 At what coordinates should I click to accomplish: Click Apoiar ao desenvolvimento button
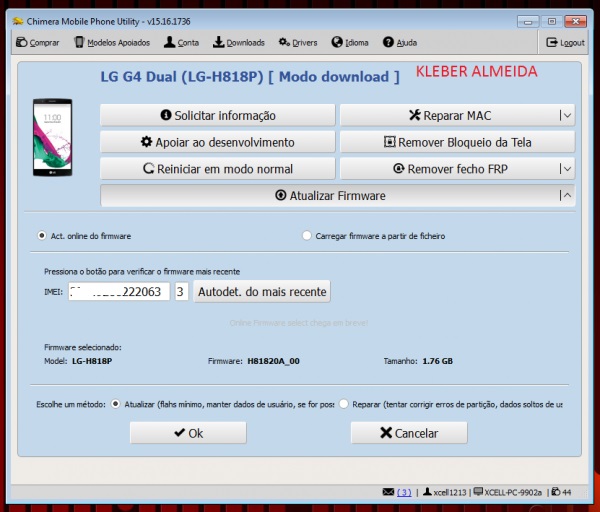tap(217, 142)
